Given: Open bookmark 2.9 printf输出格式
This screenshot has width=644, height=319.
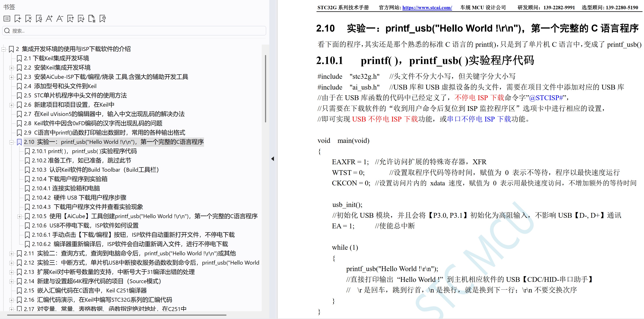Looking at the screenshot, I should click(x=104, y=133).
